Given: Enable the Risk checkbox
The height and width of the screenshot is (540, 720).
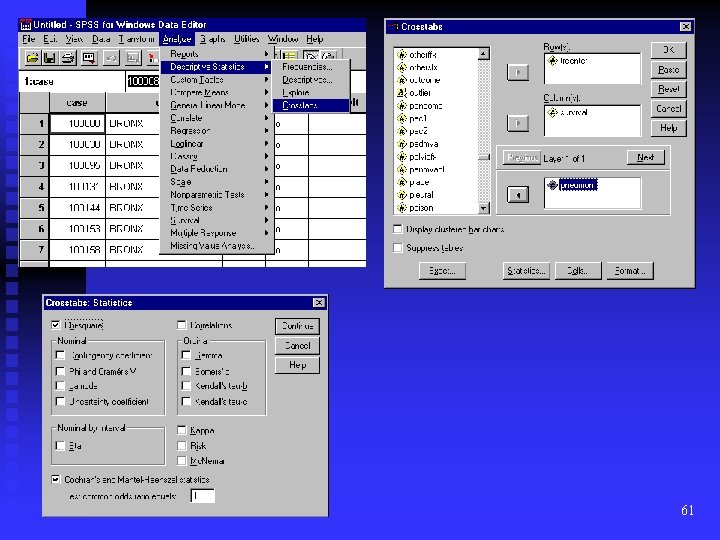Looking at the screenshot, I should coord(182,445).
